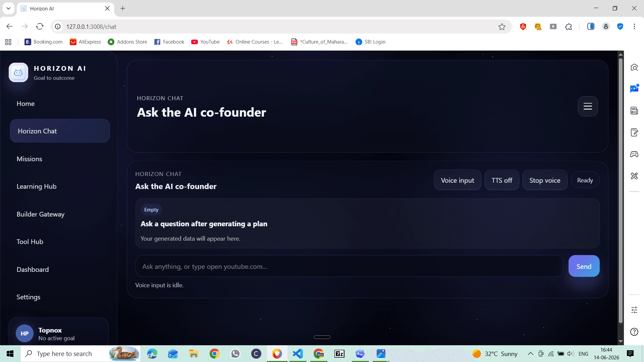Screen dimensions: 644x362
Task: Open the notes compose sidebar icon
Action: [x=634, y=132]
